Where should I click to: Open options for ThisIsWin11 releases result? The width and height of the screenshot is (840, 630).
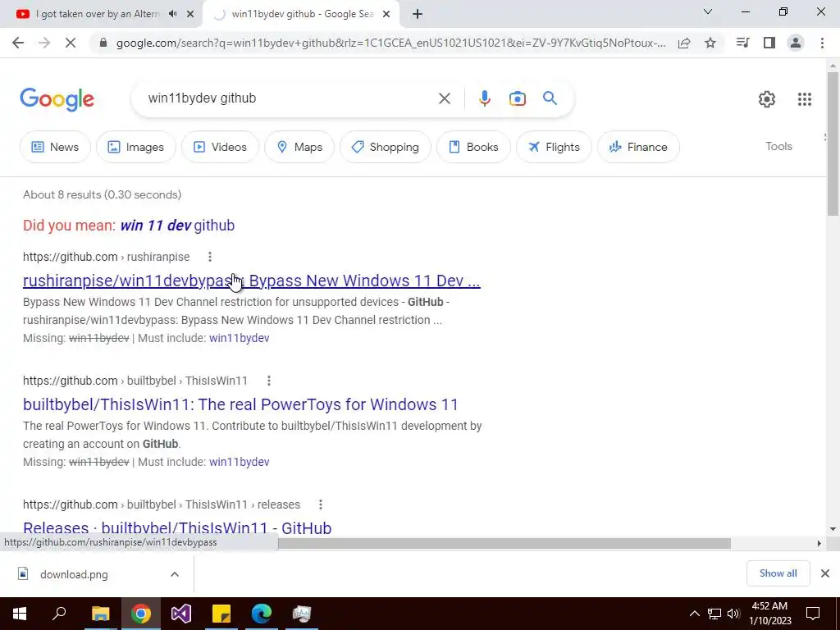(321, 504)
